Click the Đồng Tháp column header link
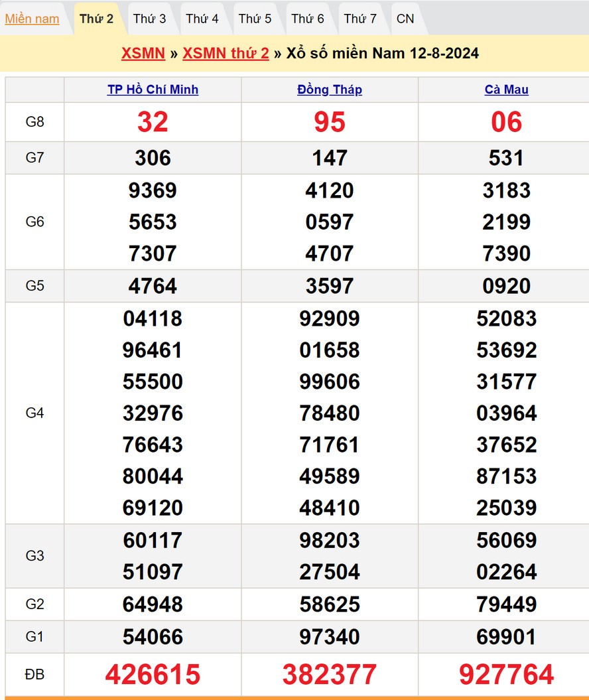589x700 pixels. [x=330, y=90]
